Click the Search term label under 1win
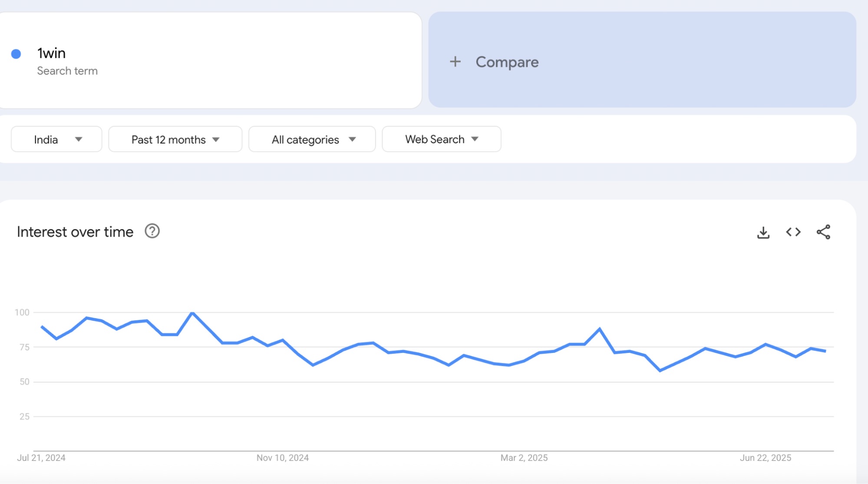 [x=67, y=71]
